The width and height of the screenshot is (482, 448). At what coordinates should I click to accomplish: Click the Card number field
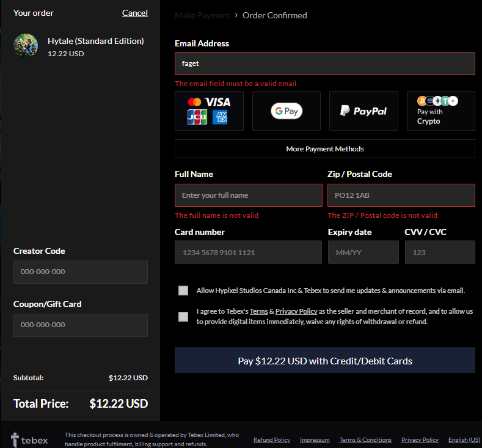249,252
